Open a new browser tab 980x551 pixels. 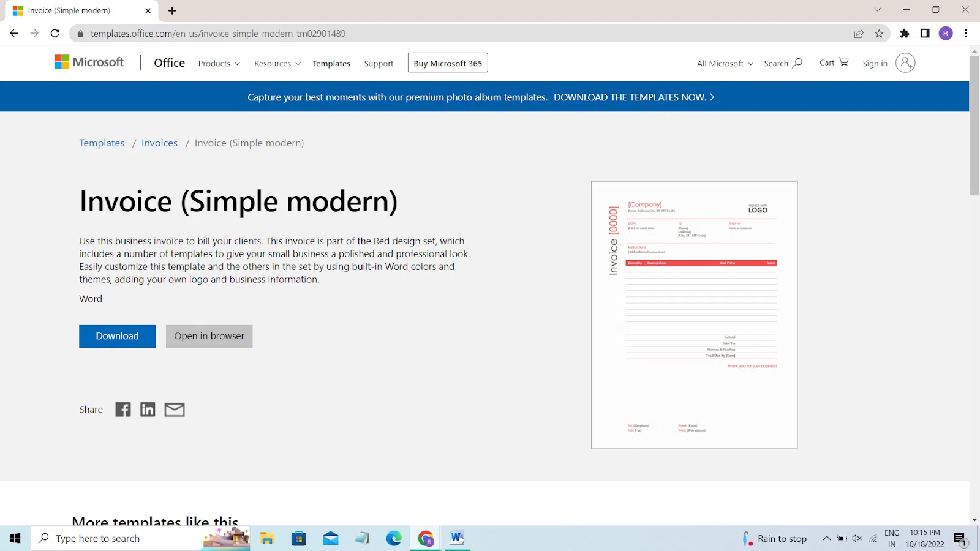[172, 10]
